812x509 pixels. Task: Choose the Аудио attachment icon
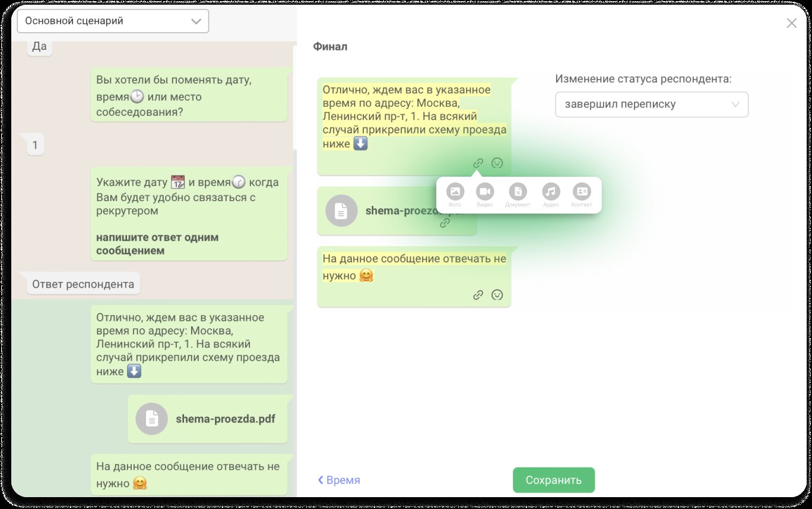(x=551, y=191)
